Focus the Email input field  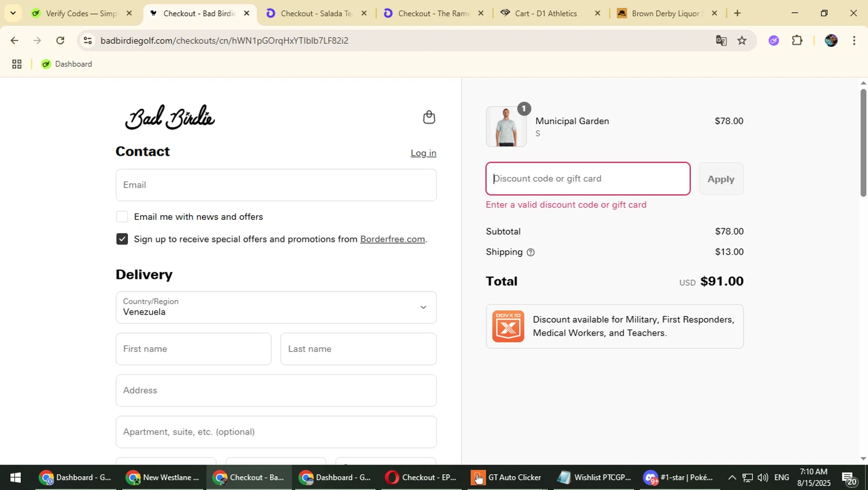coord(276,185)
